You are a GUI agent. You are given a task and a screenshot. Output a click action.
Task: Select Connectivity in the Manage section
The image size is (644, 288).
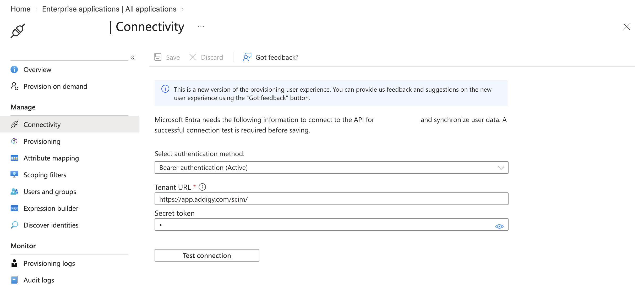(69, 124)
